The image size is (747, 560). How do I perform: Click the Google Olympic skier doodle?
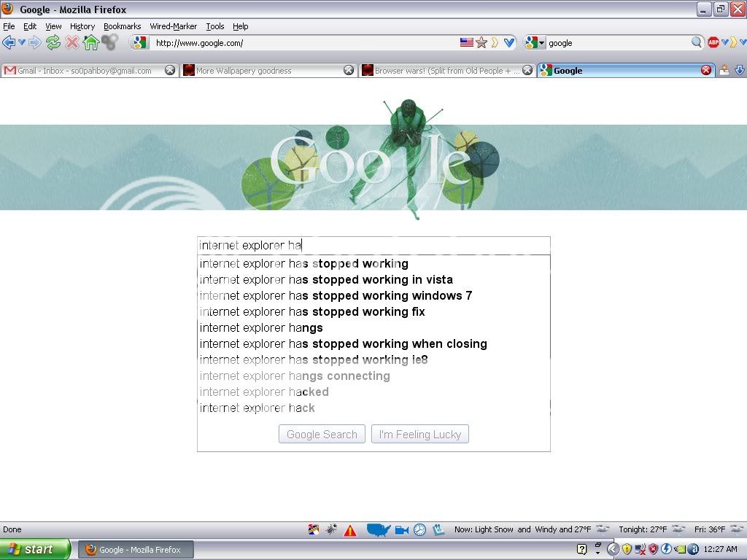[373, 160]
